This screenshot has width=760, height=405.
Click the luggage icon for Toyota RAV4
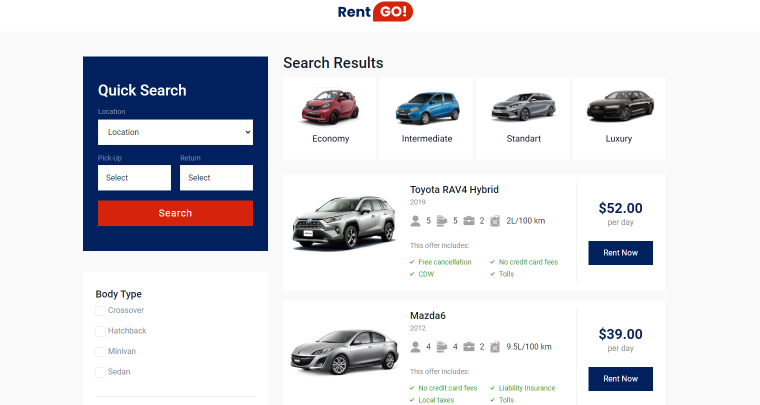coord(469,221)
